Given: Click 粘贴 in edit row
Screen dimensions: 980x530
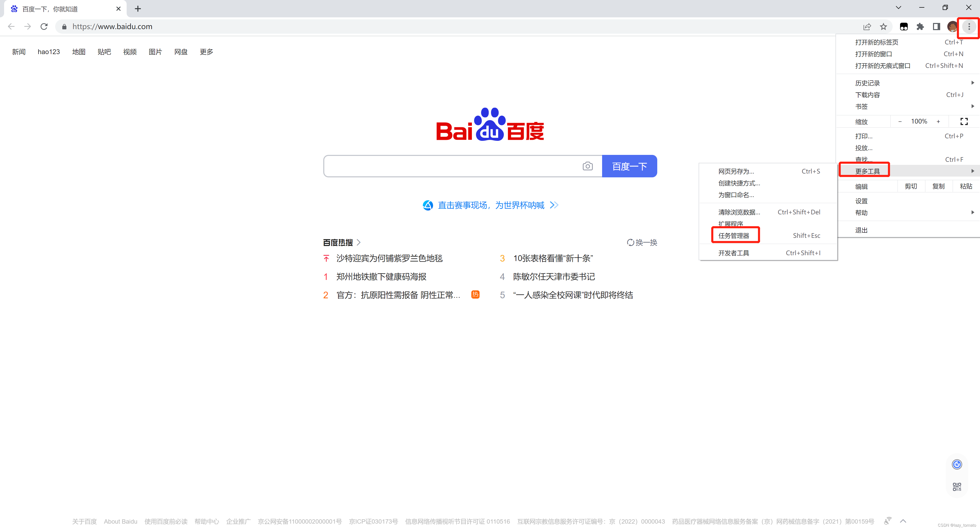Looking at the screenshot, I should [966, 186].
